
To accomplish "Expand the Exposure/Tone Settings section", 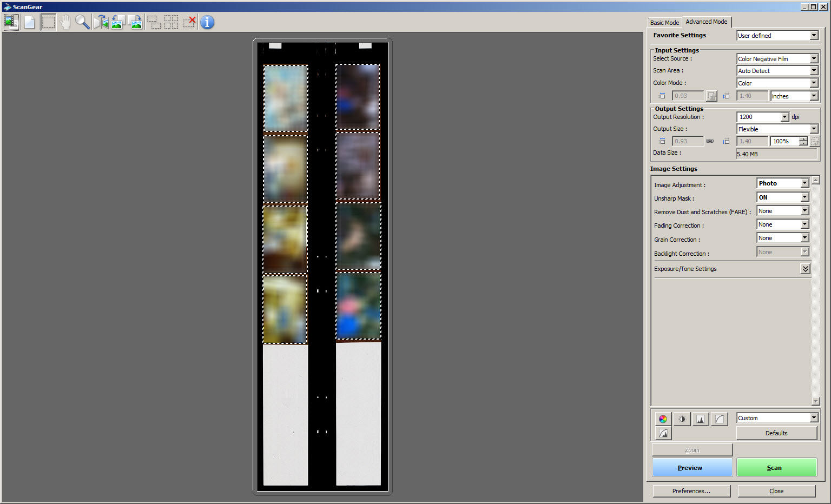I will (805, 269).
